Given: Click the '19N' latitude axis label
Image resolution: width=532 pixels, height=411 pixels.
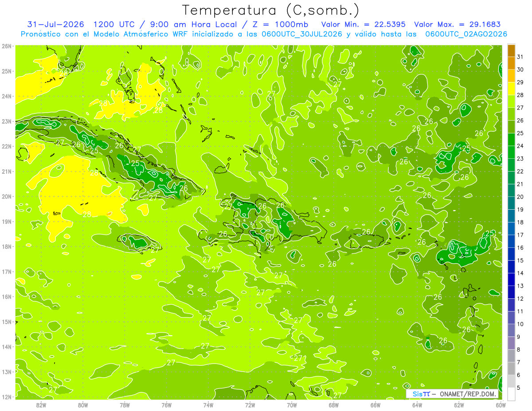Looking at the screenshot, I should 7,221.
